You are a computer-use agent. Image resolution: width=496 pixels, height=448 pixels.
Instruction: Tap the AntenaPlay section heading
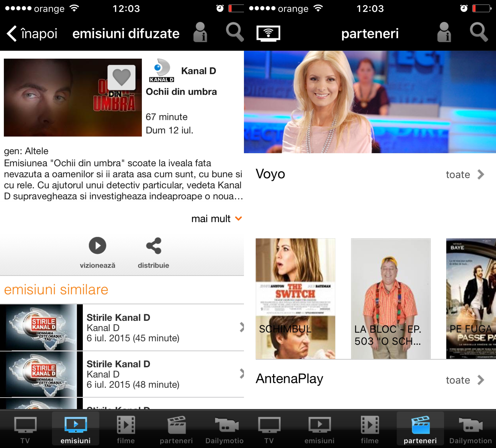[x=289, y=379]
